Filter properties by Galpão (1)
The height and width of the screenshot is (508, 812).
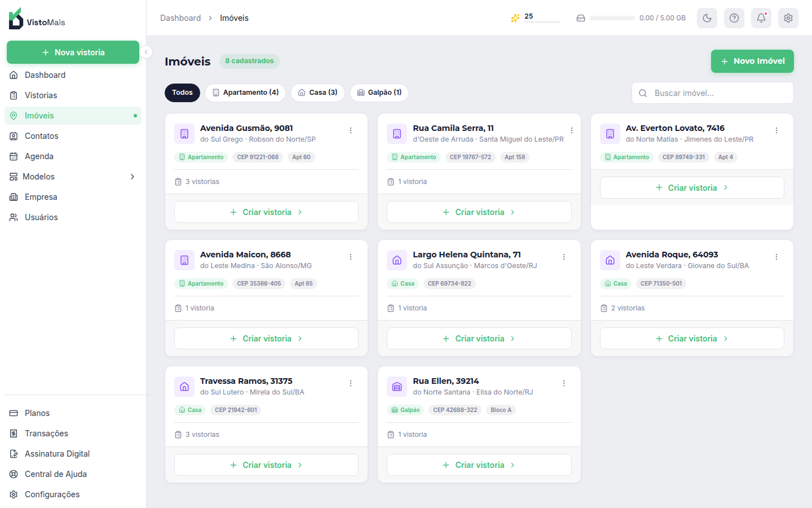pyautogui.click(x=379, y=93)
